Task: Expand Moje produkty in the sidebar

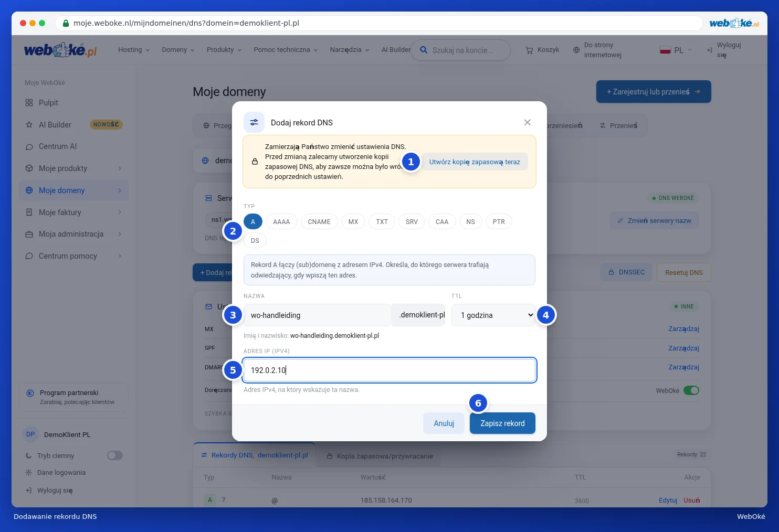Action: click(73, 168)
